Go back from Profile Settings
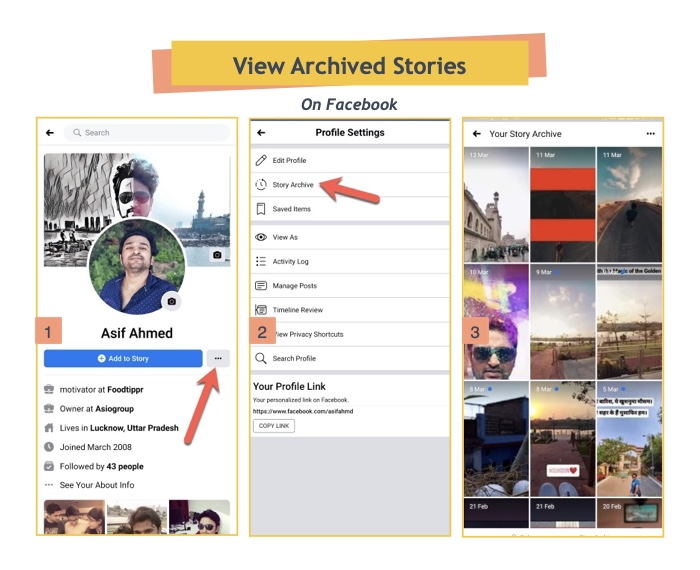Viewport: 700px width, 570px height. point(261,133)
